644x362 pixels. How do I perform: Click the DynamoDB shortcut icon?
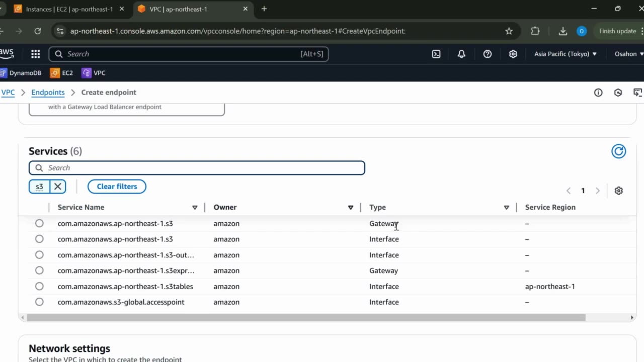pyautogui.click(x=4, y=73)
